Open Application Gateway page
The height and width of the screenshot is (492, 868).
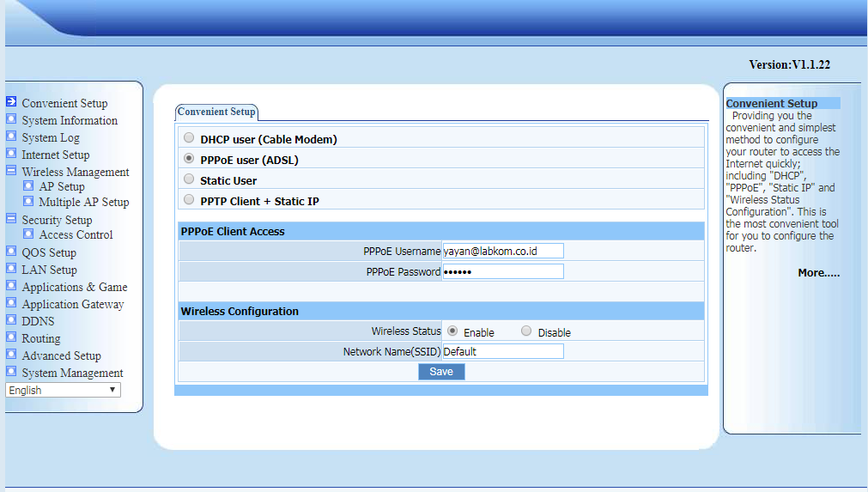(x=73, y=304)
